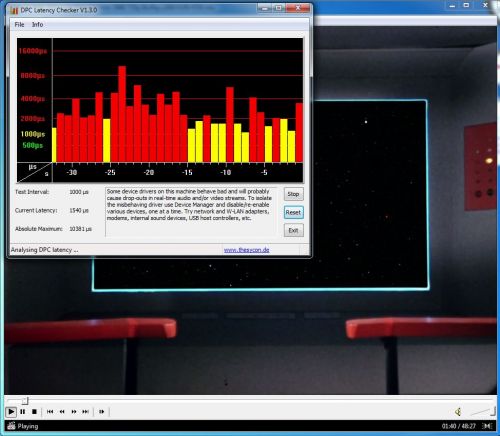Close the DPC Latency Checker window
This screenshot has height=436, width=500.
click(x=298, y=8)
